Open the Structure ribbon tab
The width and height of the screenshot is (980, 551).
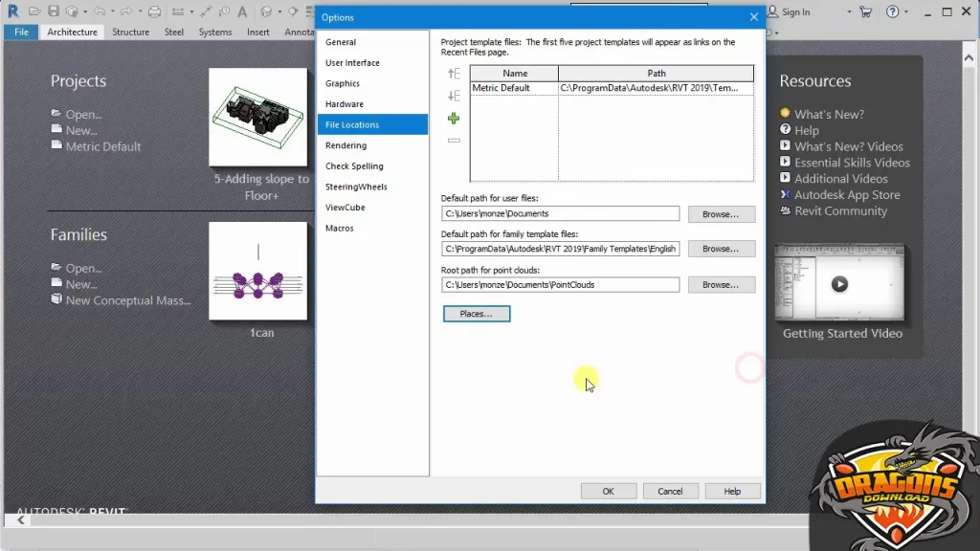[x=130, y=32]
